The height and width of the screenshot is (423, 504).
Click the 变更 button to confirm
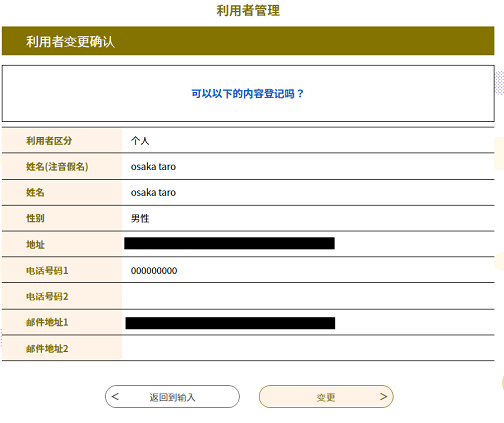(x=326, y=397)
